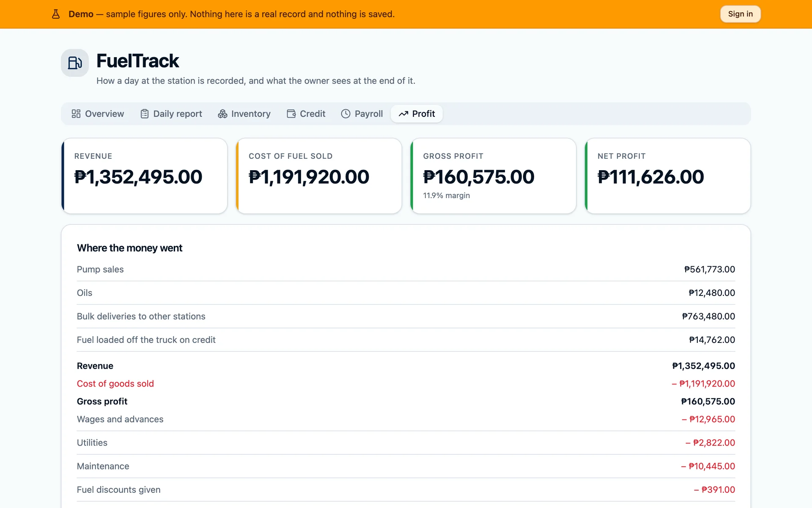This screenshot has height=508, width=812.
Task: Click the Cost of fuel sold card
Action: coord(319,176)
